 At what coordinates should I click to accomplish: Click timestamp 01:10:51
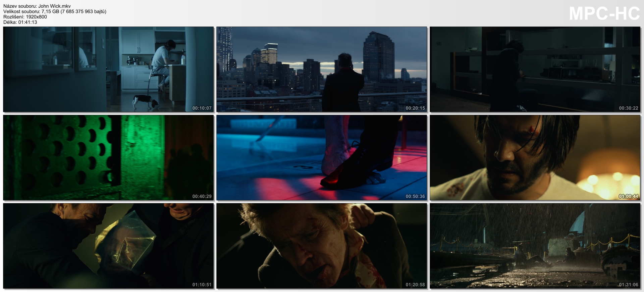pyautogui.click(x=202, y=285)
